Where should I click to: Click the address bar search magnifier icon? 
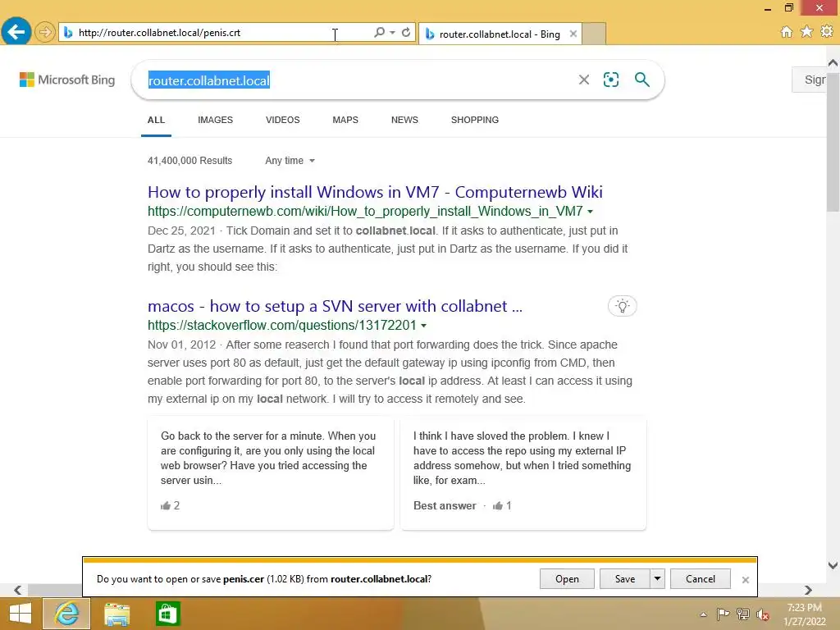pos(379,32)
